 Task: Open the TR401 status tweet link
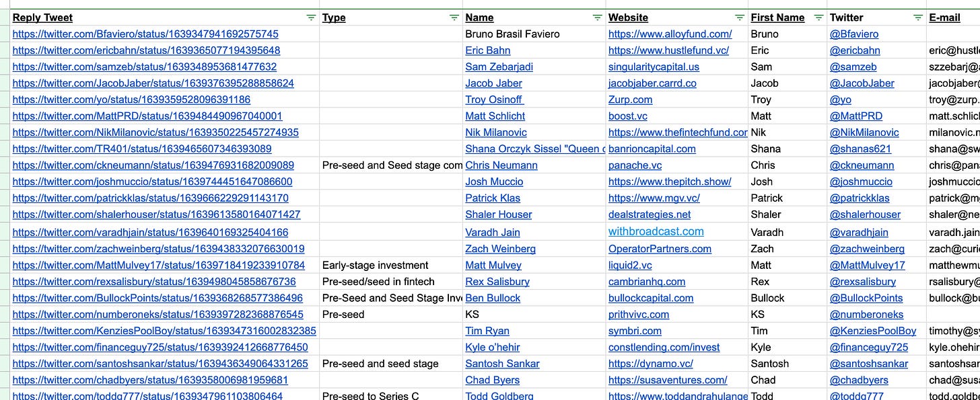coord(142,149)
